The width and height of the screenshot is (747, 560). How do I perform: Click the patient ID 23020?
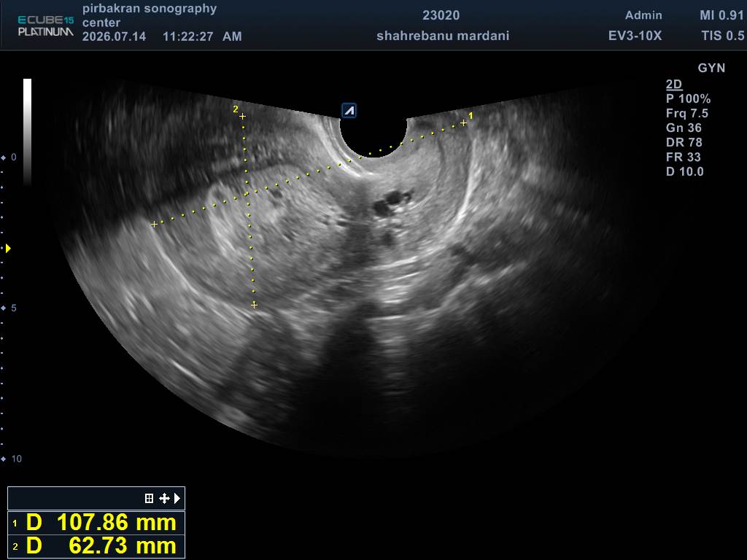coord(441,15)
